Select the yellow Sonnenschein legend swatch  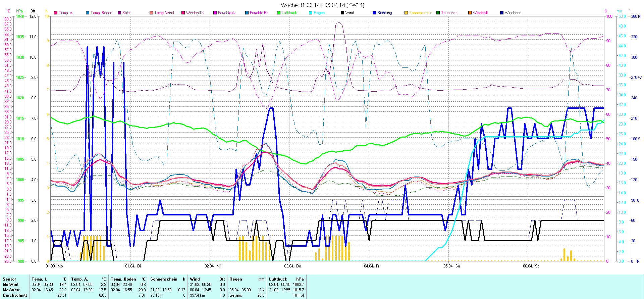click(x=406, y=13)
